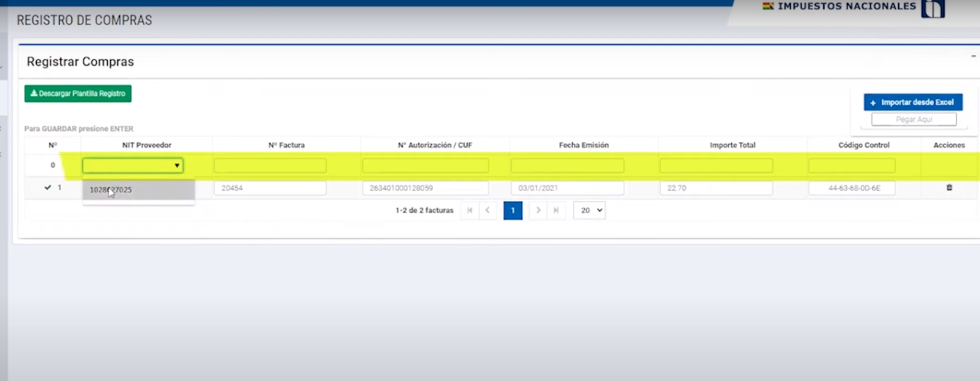Viewport: 980px width, 381px height.
Task: Select page 1 in the pagination
Action: click(x=513, y=210)
